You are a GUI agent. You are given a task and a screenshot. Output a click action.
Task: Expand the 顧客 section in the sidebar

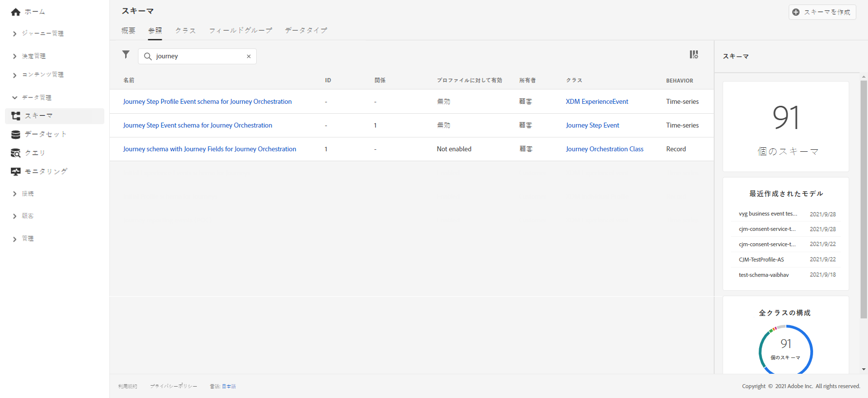tap(23, 216)
